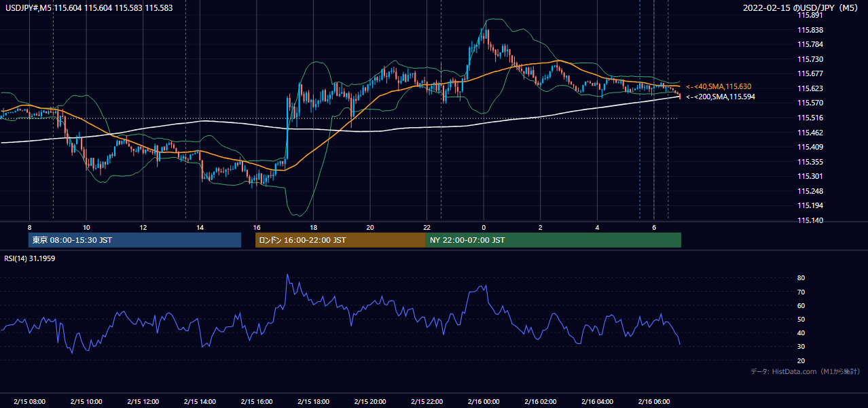
Task: Click hour tick 18 under price chart
Action: tap(313, 227)
